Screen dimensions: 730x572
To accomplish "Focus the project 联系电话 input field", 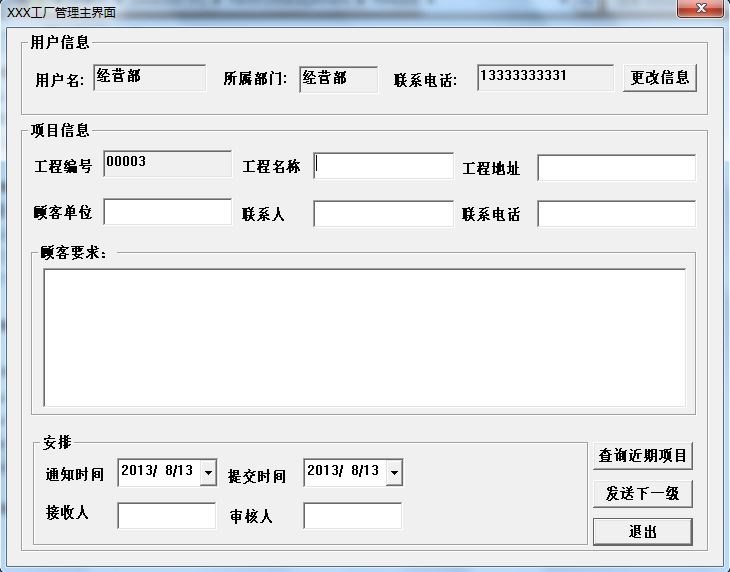I will click(616, 214).
